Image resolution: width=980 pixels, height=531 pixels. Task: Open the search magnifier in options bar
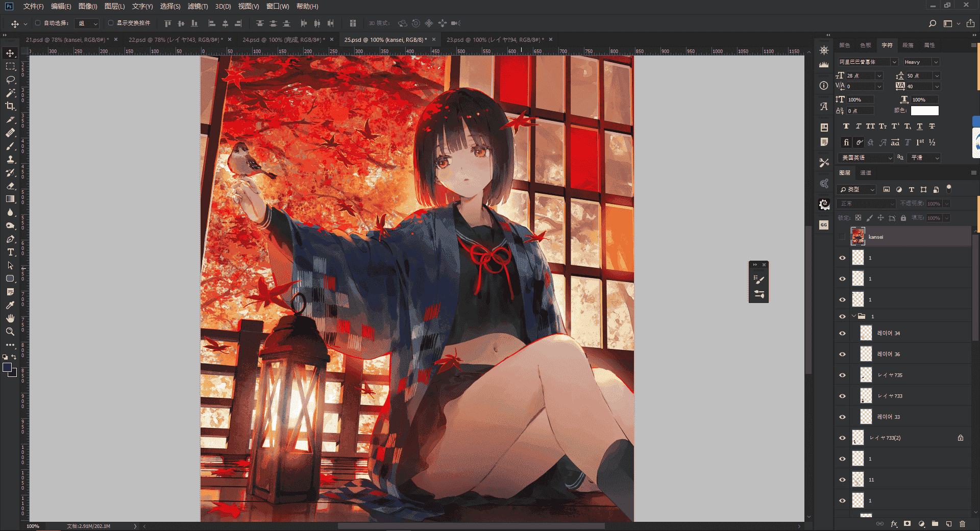point(932,23)
